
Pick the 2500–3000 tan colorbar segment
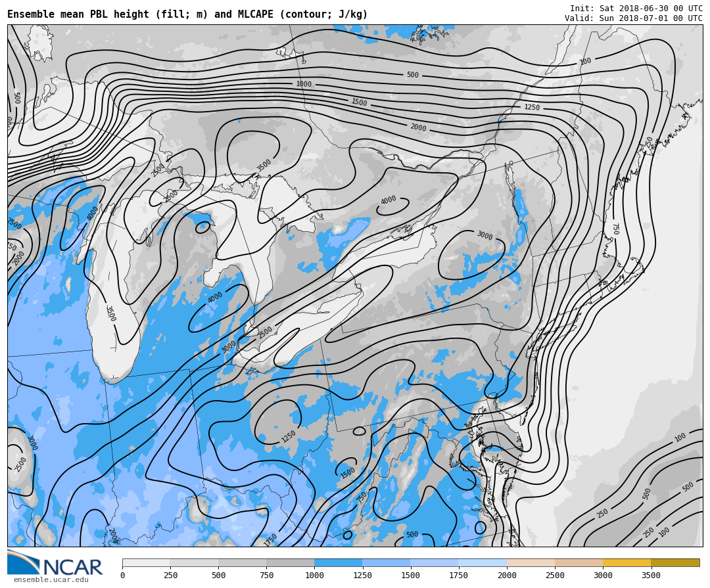(x=579, y=562)
